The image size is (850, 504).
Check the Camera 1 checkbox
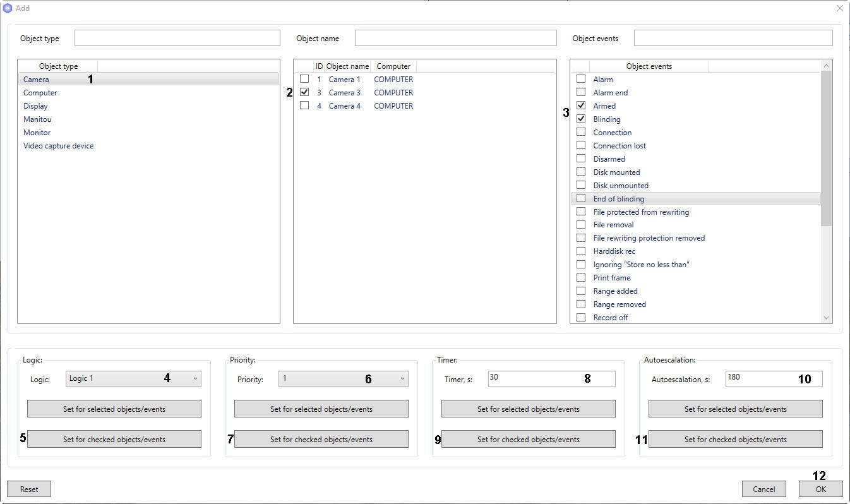[x=304, y=79]
